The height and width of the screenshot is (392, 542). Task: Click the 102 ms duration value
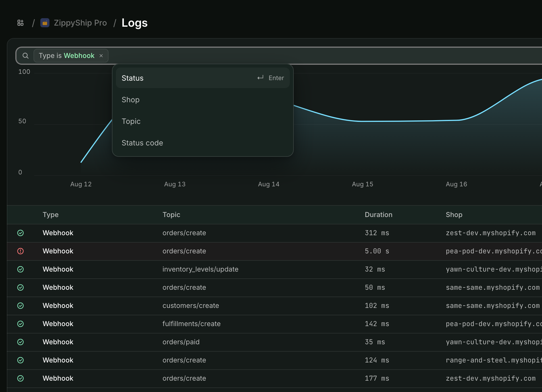377,306
